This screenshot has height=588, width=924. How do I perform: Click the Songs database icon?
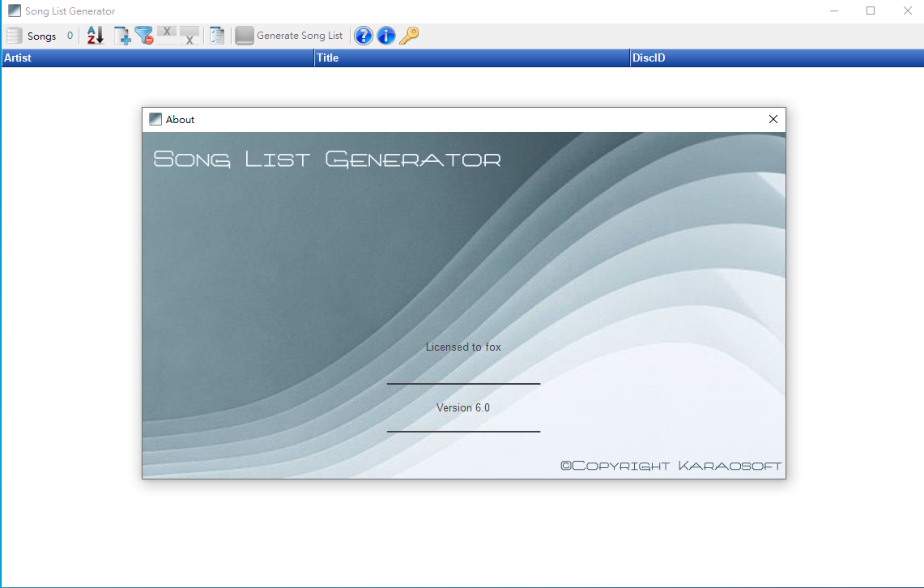click(14, 36)
